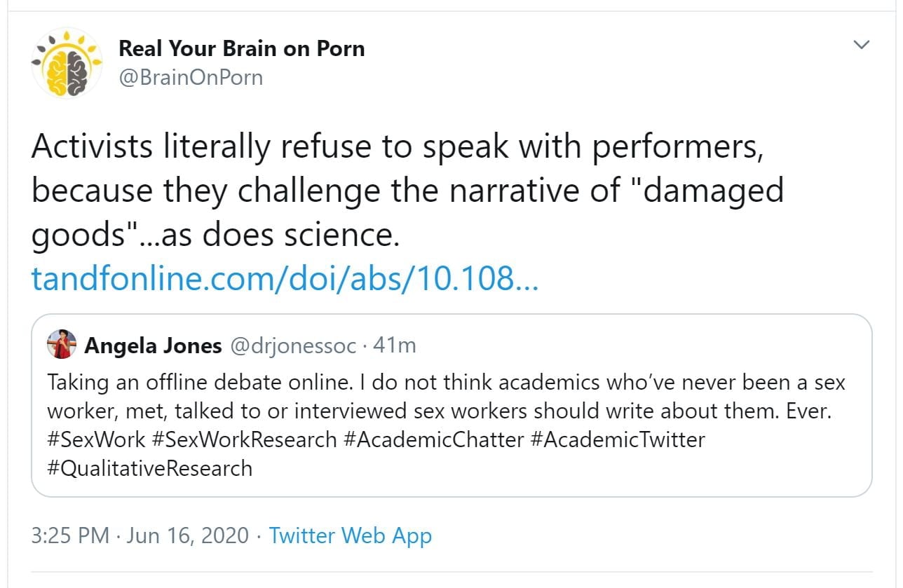Open the #SexWorkResearch hashtag
The height and width of the screenshot is (588, 903).
click(x=244, y=439)
